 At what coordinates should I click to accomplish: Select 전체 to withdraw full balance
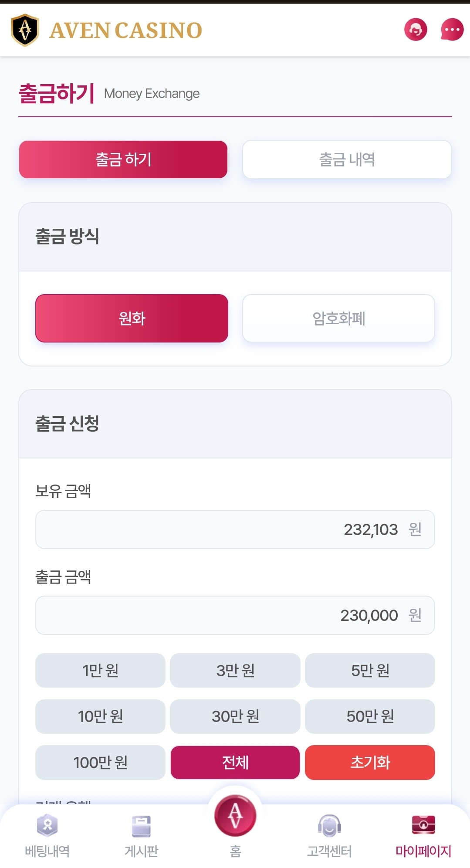tap(235, 763)
